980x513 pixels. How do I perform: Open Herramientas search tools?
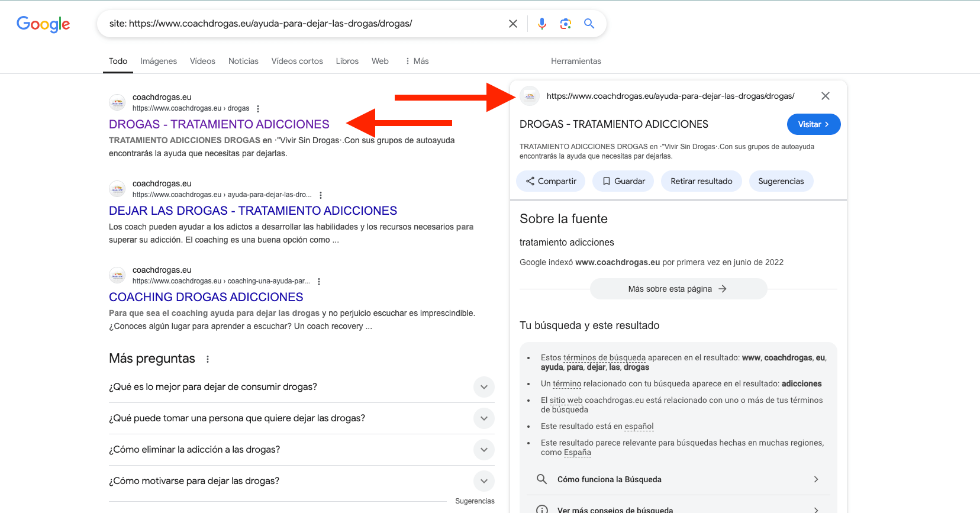click(576, 61)
